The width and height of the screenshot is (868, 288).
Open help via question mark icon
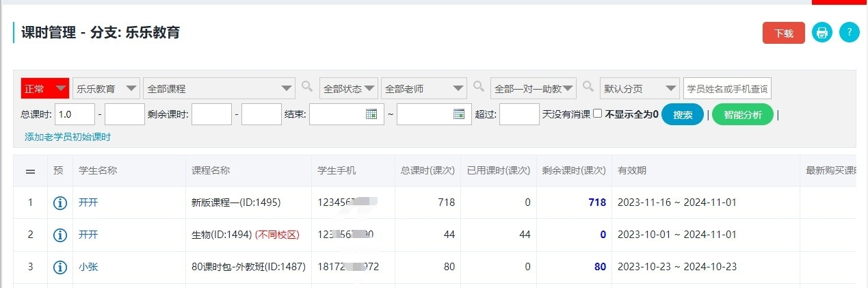[x=849, y=32]
